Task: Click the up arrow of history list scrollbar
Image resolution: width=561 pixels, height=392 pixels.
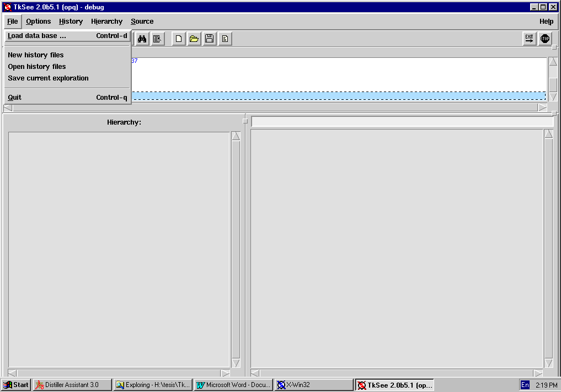Action: pyautogui.click(x=553, y=62)
